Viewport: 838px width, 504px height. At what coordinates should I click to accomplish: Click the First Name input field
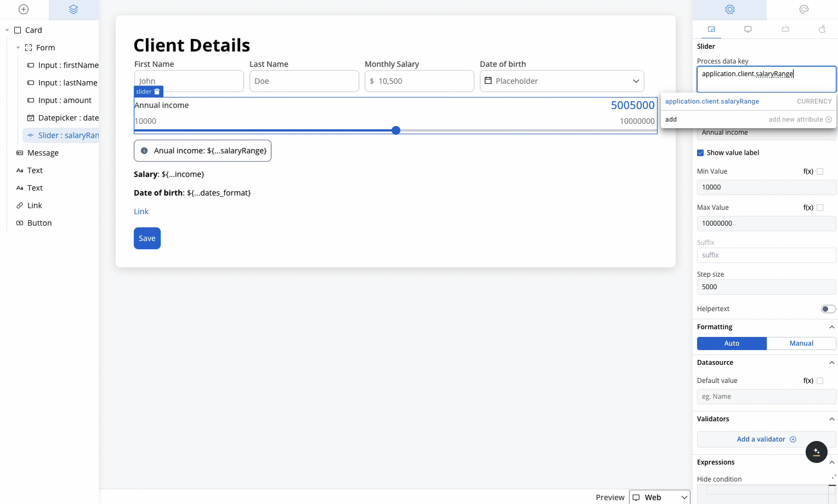click(189, 81)
